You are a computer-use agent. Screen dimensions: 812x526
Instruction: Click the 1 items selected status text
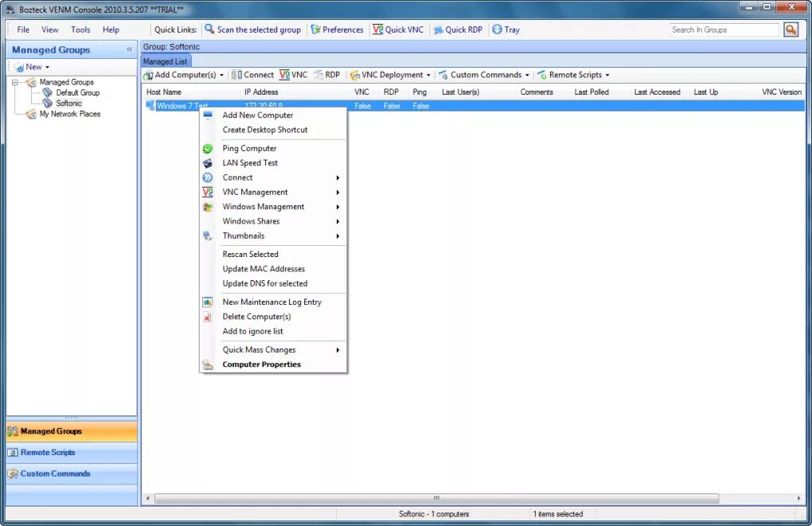558,514
